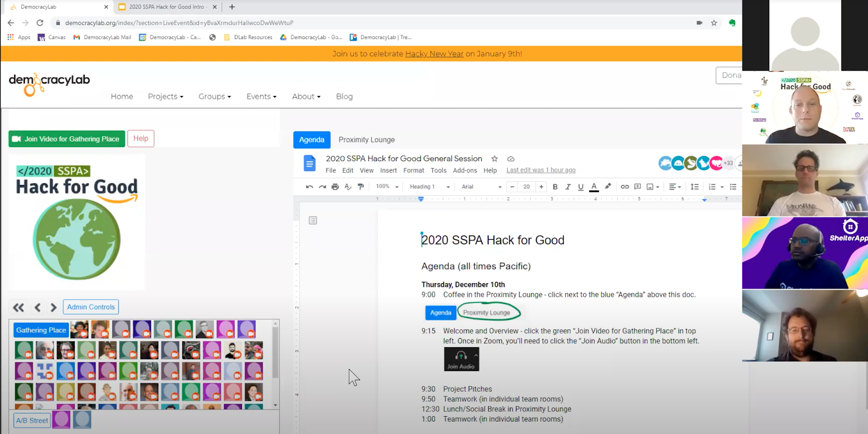Open Admin Controls
The height and width of the screenshot is (434, 868).
pos(91,307)
